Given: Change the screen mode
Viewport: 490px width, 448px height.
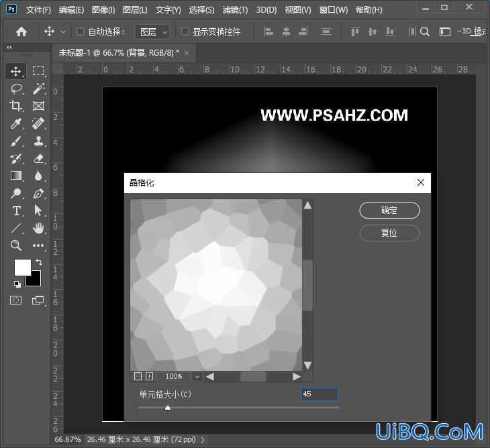Looking at the screenshot, I should pyautogui.click(x=38, y=300).
